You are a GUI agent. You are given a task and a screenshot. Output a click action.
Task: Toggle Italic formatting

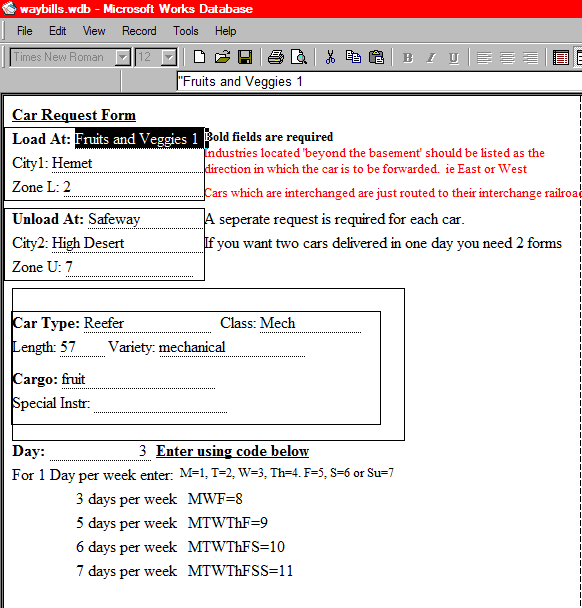coord(430,58)
